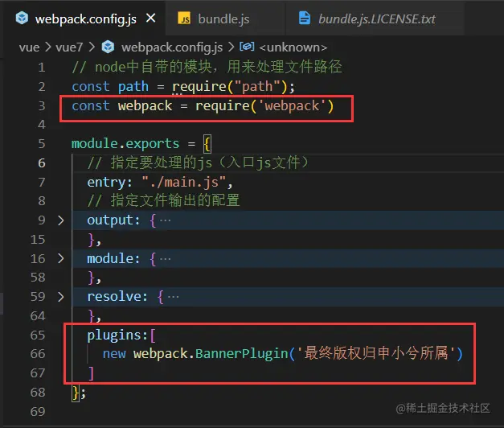Click line number 6 in the gutter
The height and width of the screenshot is (428, 504).
pyautogui.click(x=42, y=163)
